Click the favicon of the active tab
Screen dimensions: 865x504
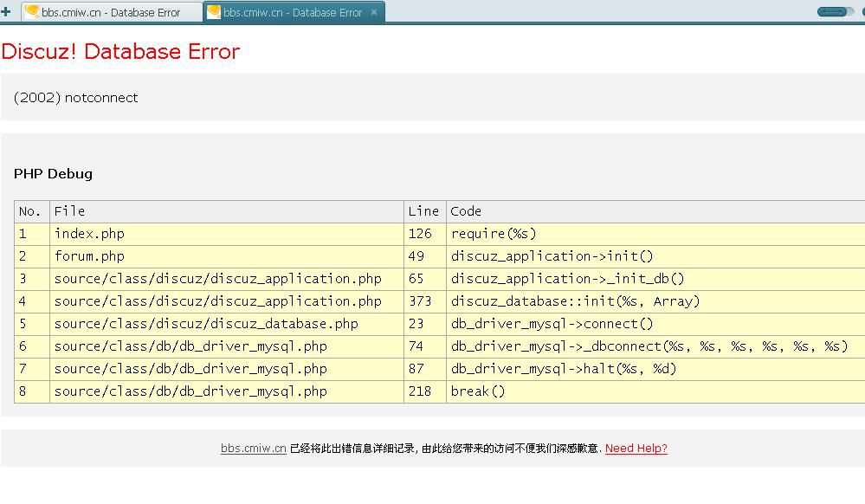click(x=214, y=11)
